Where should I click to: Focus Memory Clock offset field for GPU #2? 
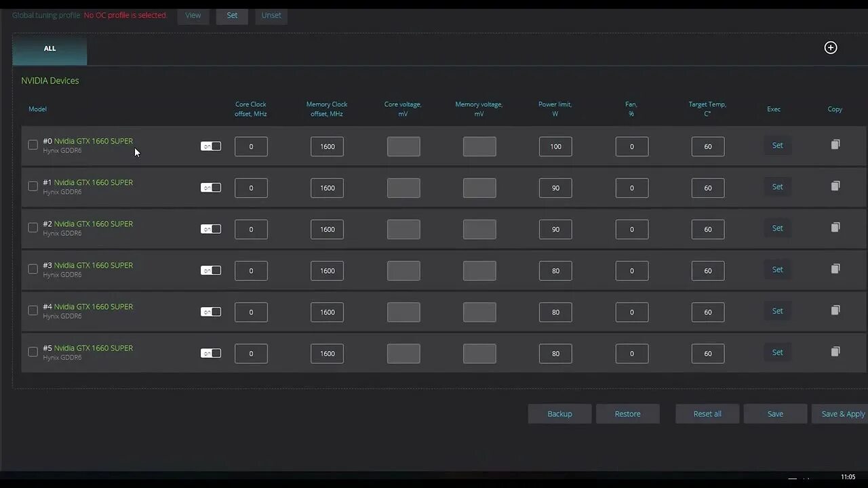[x=327, y=229]
